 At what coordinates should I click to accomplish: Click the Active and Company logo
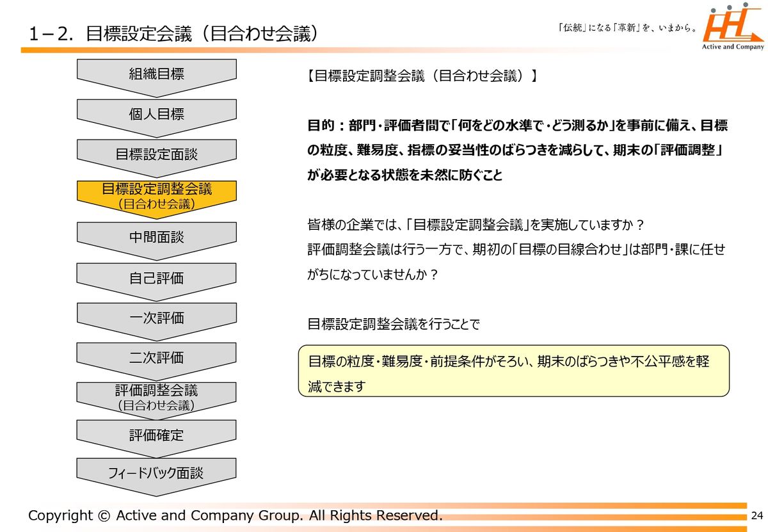click(x=732, y=29)
